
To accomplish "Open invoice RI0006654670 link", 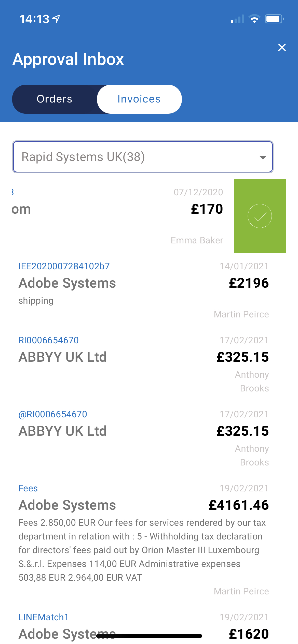I will [x=48, y=340].
